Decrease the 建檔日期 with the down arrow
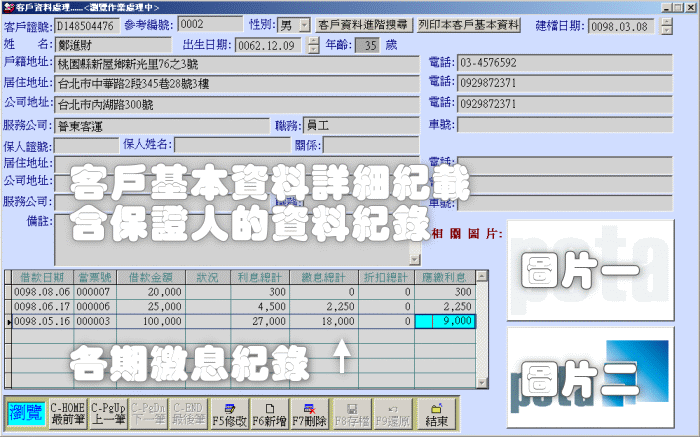Viewport: 700px width, 437px height. [x=667, y=30]
